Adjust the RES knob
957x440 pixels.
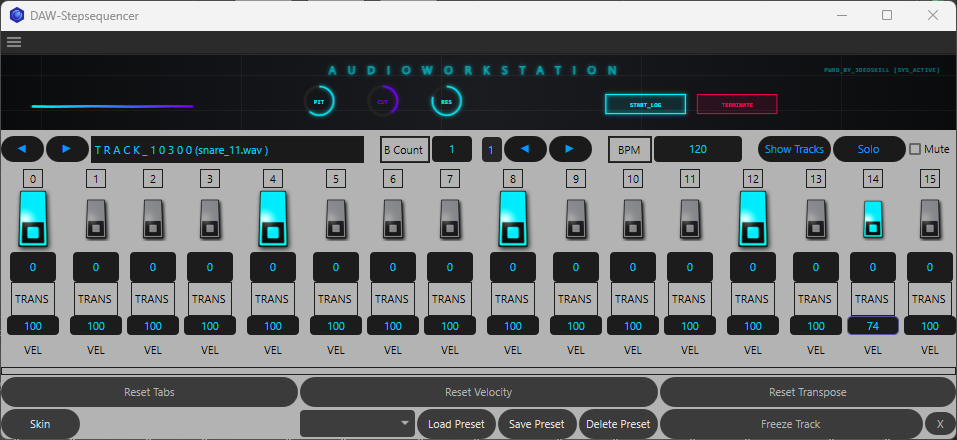click(x=446, y=101)
